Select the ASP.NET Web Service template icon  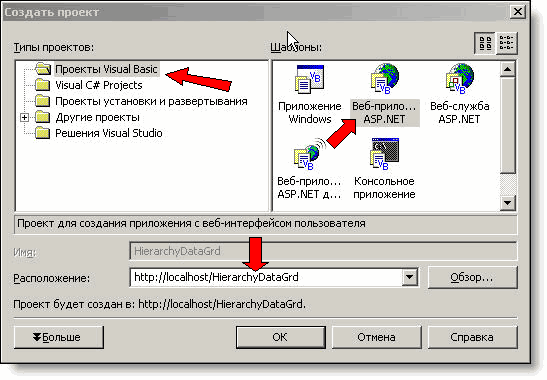coord(460,79)
